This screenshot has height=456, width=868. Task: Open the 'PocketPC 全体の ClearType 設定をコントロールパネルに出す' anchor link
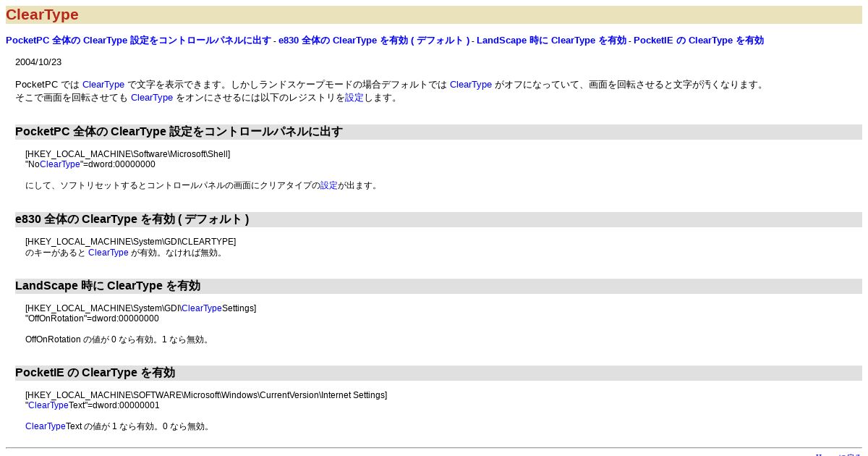138,41
